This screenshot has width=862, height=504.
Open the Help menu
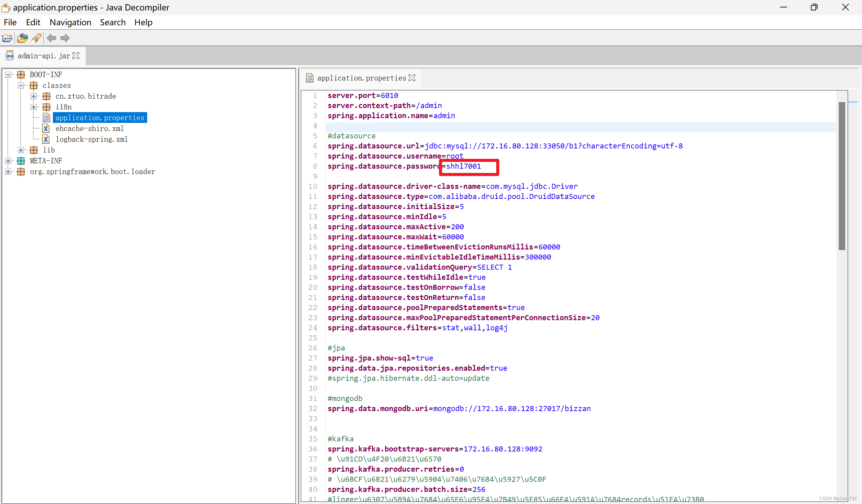point(143,22)
